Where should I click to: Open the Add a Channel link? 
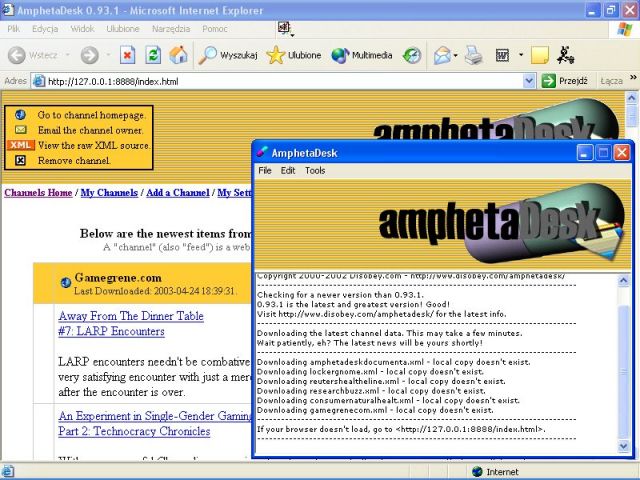(x=178, y=193)
